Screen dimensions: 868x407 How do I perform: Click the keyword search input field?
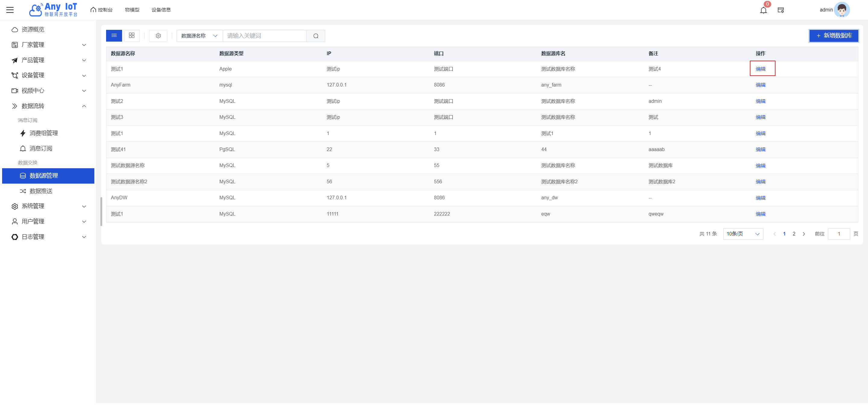(x=265, y=36)
